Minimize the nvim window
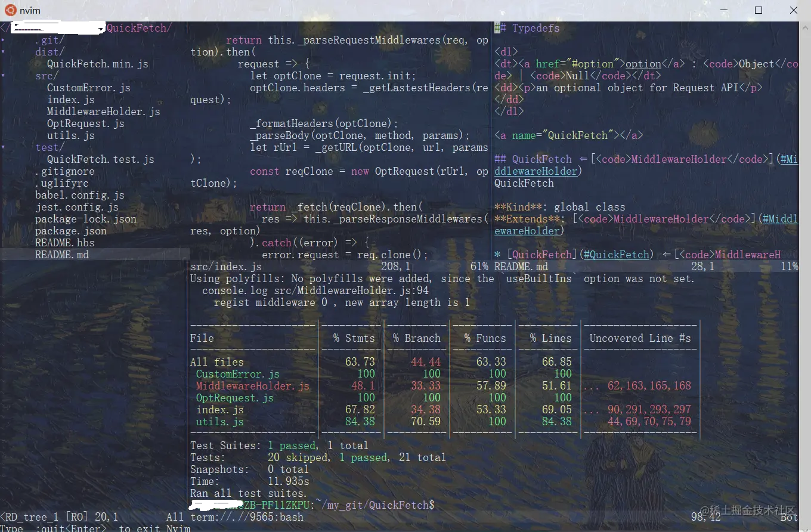 click(x=723, y=10)
